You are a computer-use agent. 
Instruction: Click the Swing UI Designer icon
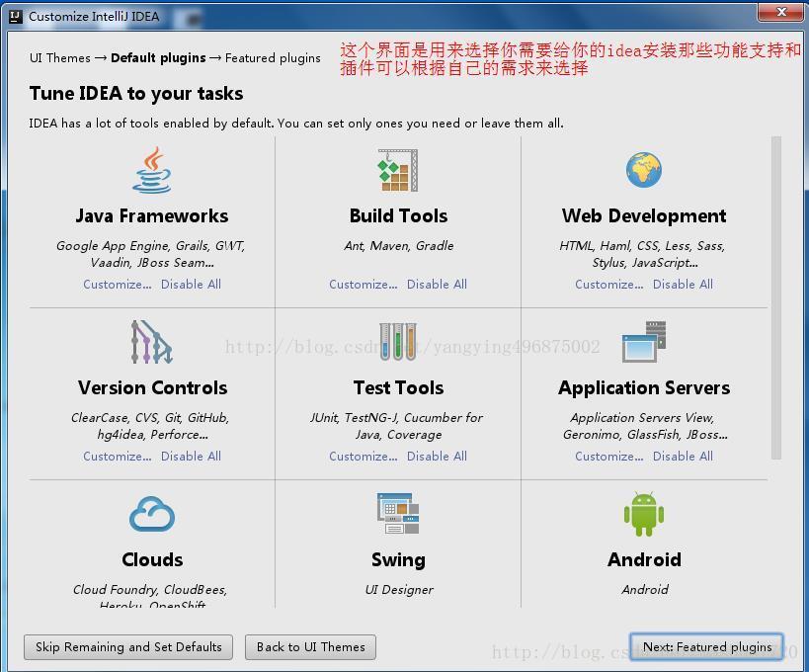coord(398,514)
